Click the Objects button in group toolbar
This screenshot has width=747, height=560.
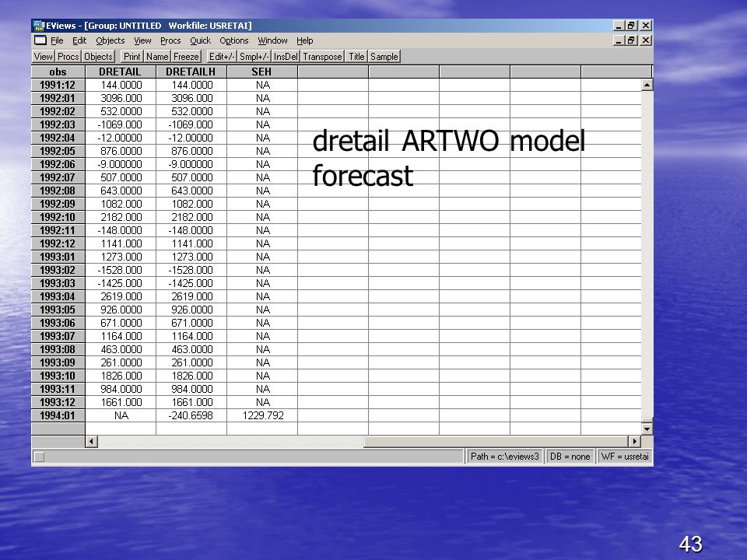pos(98,57)
